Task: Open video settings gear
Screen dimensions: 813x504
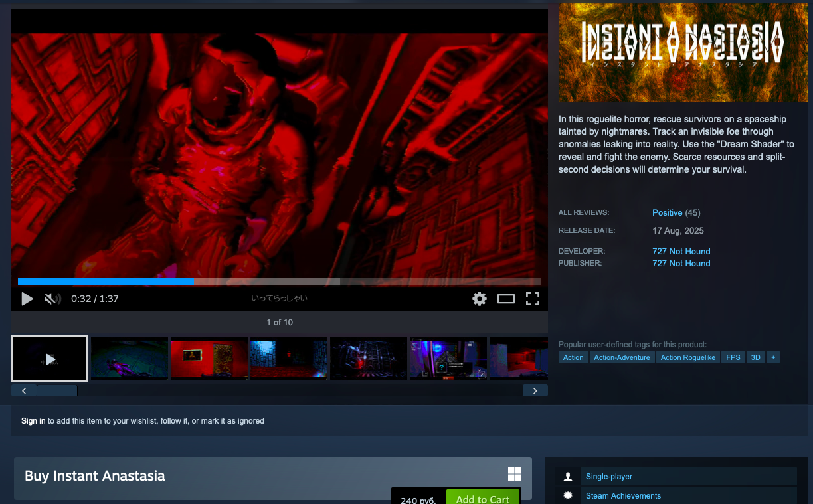Action: pyautogui.click(x=479, y=299)
